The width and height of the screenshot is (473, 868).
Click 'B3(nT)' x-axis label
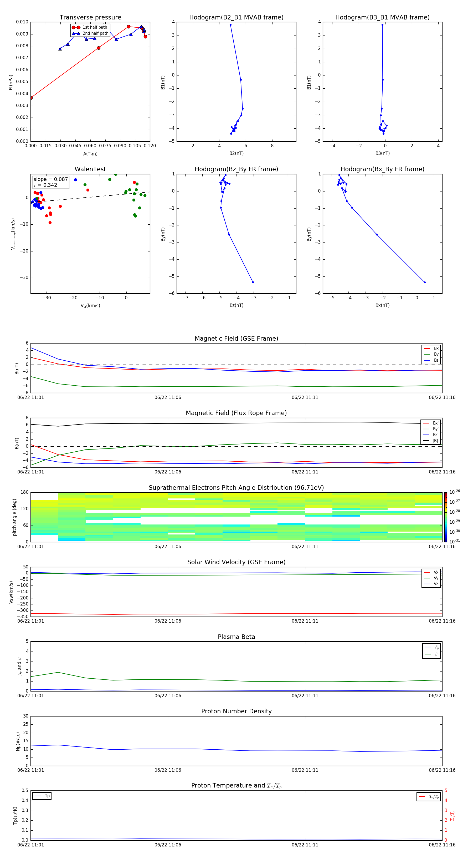point(382,153)
